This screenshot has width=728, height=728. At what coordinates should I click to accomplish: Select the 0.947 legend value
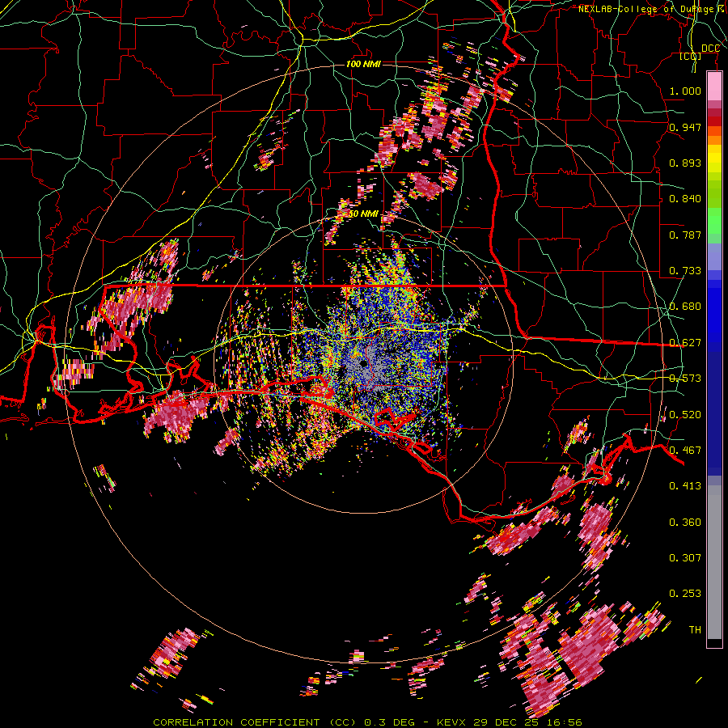[685, 127]
